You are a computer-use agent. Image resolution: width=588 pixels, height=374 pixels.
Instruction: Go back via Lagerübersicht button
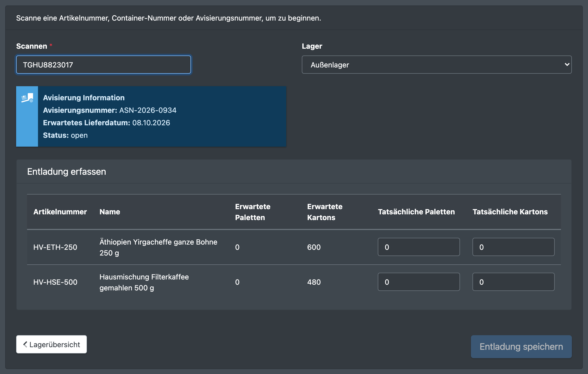pyautogui.click(x=52, y=344)
